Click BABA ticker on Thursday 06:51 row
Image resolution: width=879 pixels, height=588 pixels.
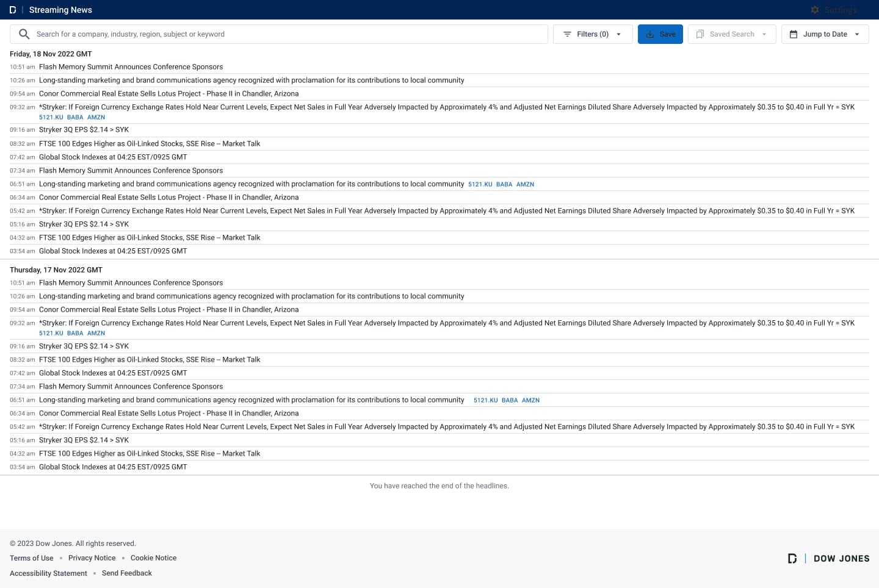(510, 400)
